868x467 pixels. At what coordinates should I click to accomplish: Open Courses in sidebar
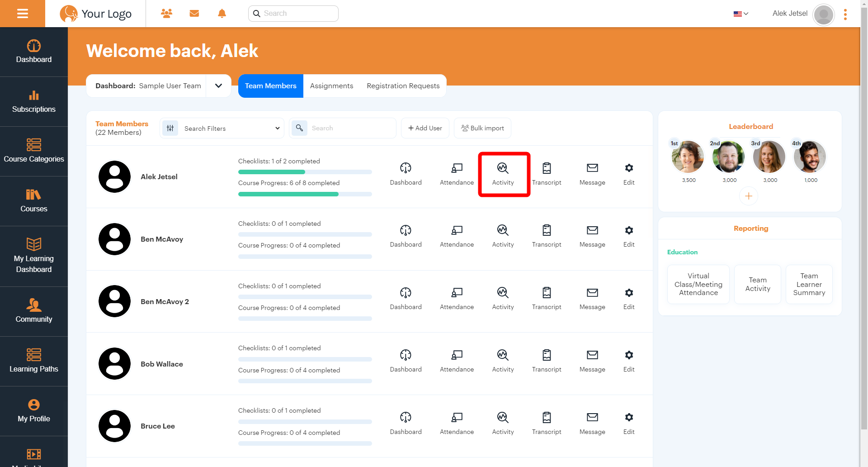coord(34,201)
